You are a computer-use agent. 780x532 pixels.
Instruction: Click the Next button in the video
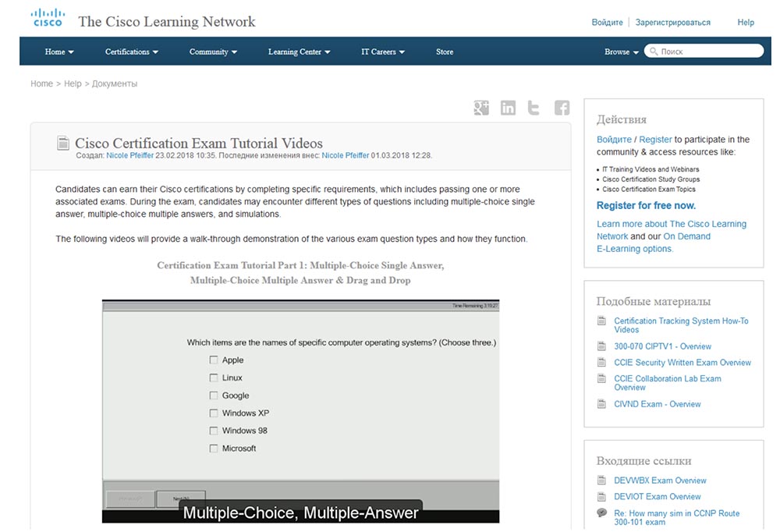coord(181,498)
